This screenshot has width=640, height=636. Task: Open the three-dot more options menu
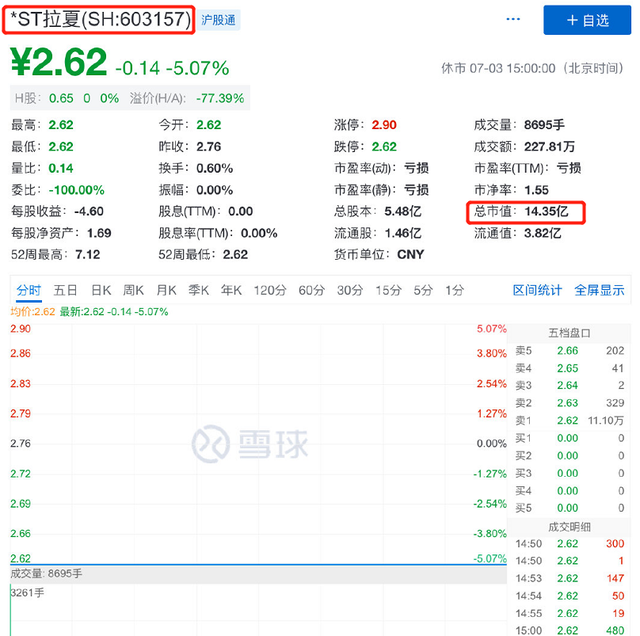click(x=513, y=19)
